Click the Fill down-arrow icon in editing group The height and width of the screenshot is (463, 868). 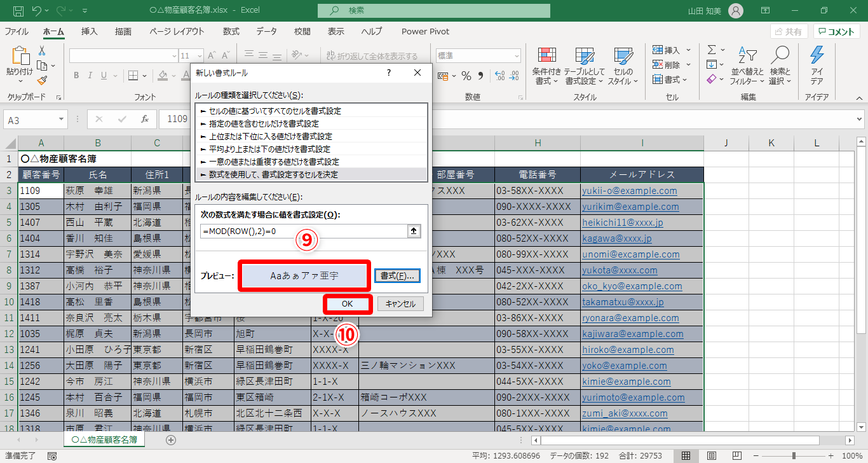pos(712,64)
